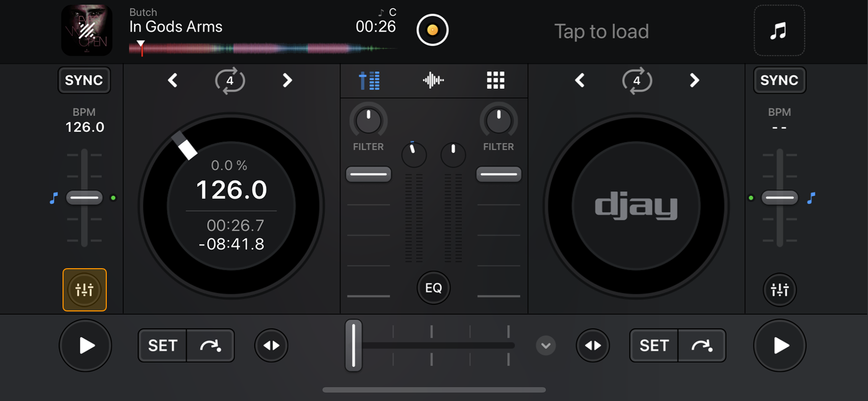The image size is (868, 401).
Task: Click the right djay turntable platter
Action: [x=636, y=206]
